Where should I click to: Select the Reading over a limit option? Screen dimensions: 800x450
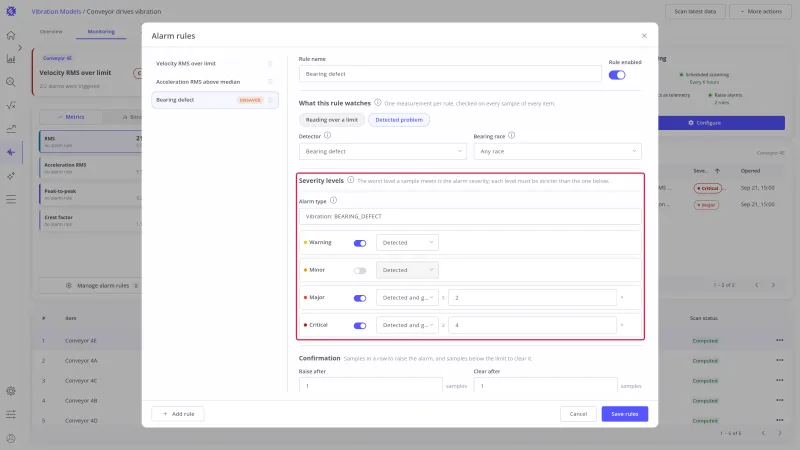tap(332, 120)
